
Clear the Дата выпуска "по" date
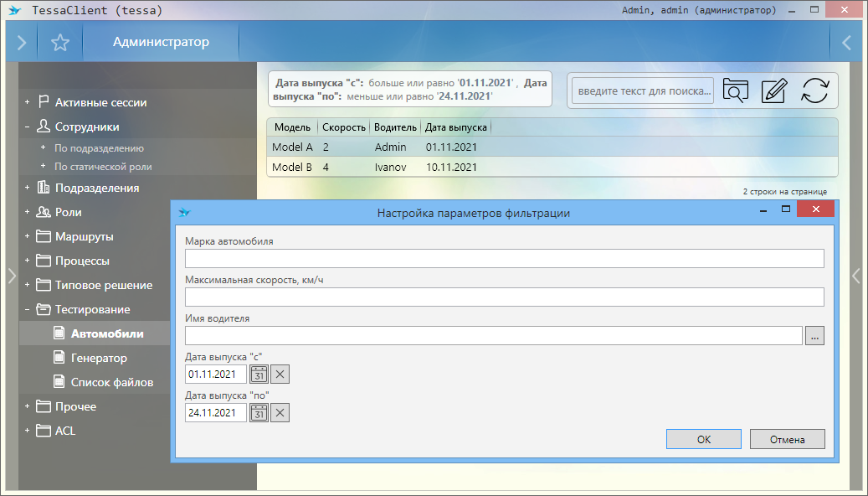point(280,412)
